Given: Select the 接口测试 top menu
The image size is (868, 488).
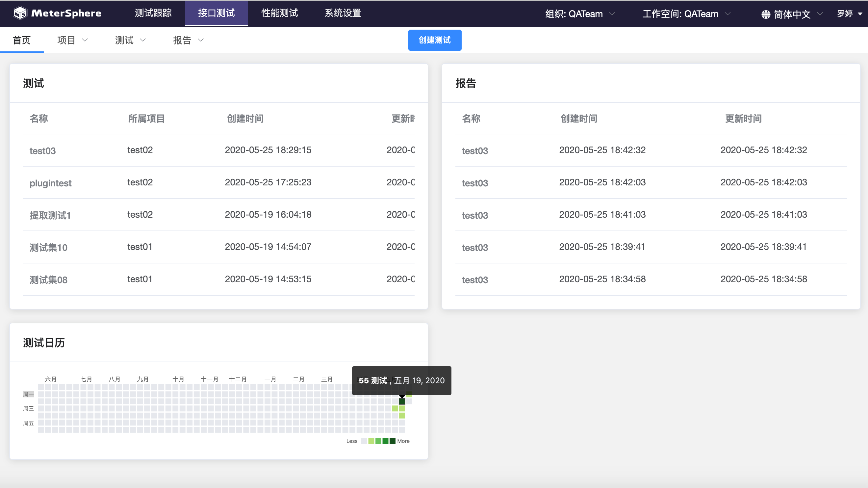Looking at the screenshot, I should click(216, 13).
